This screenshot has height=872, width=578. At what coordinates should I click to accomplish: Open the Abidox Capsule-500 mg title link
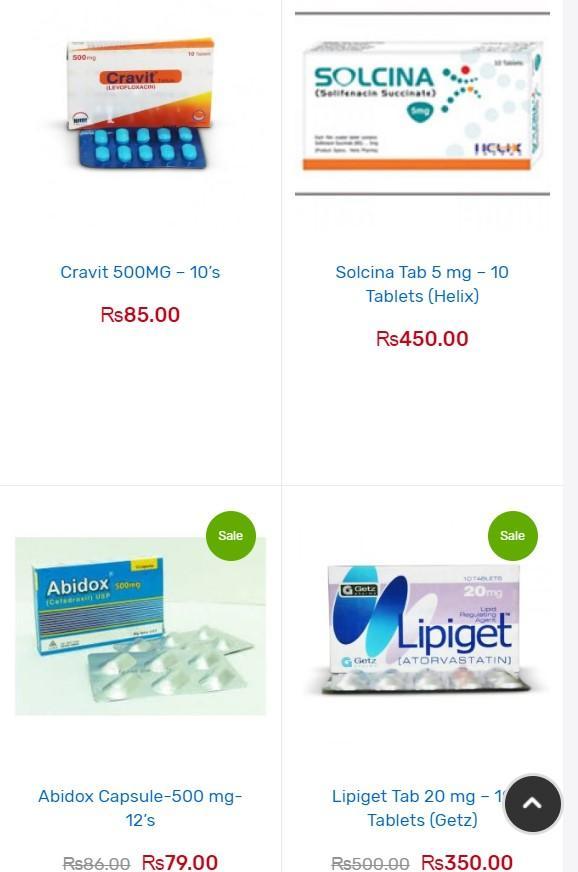(140, 808)
